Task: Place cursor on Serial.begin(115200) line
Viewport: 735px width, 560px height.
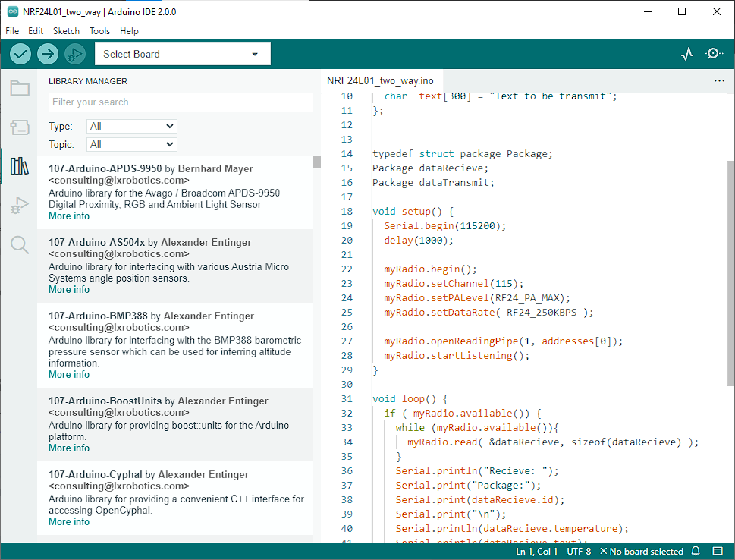Action: [444, 226]
